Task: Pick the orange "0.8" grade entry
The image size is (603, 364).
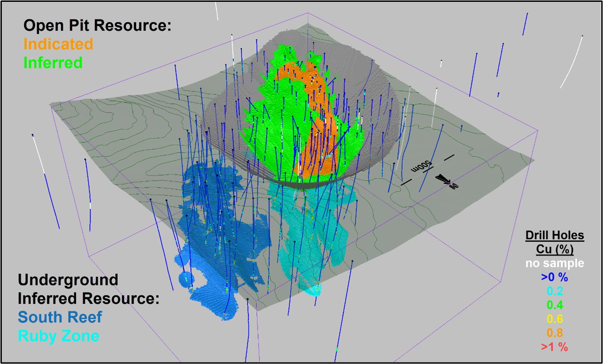Action: pyautogui.click(x=554, y=333)
